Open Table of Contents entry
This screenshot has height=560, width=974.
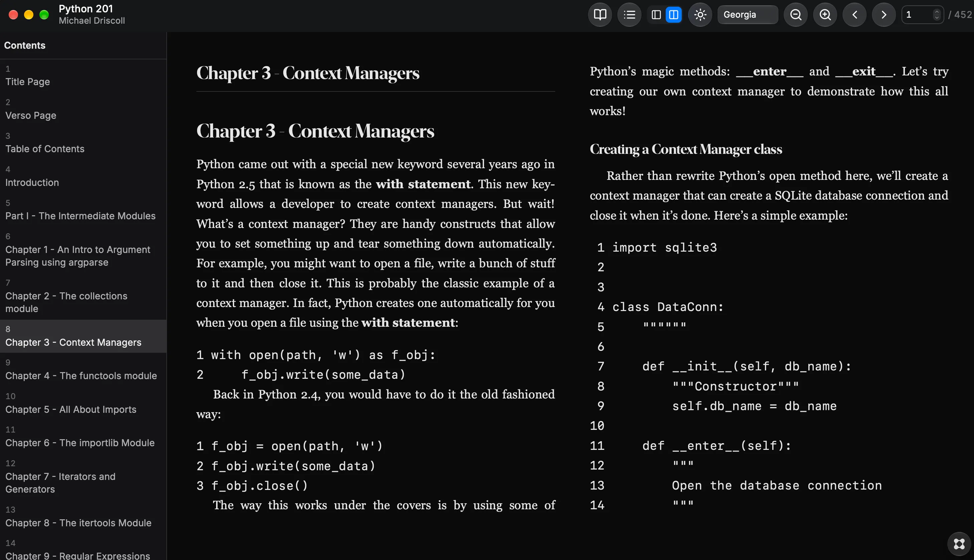pos(83,144)
